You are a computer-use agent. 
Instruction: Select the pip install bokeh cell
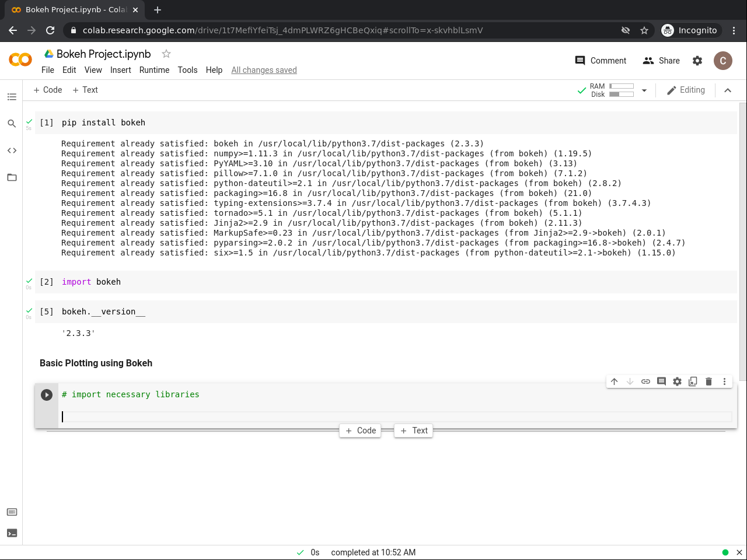pyautogui.click(x=386, y=123)
